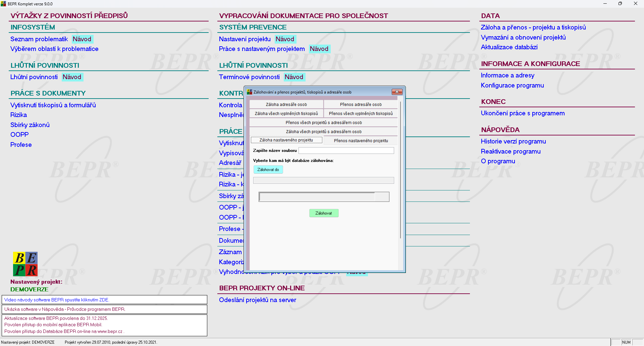This screenshot has height=346, width=644.
Task: Open Reaktivace programu
Action: click(x=511, y=152)
